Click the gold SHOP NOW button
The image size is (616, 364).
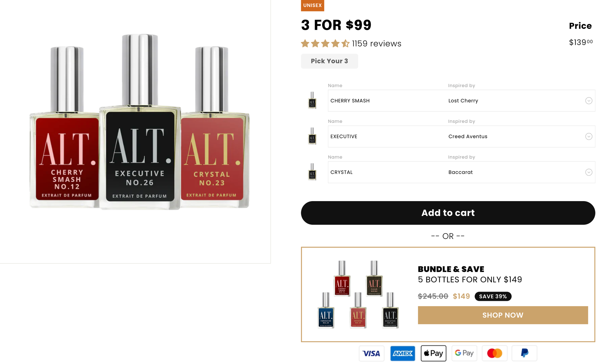[503, 315]
